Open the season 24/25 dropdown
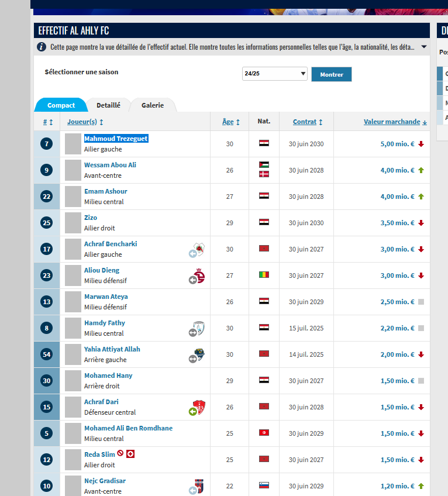Image resolution: width=448 pixels, height=496 pixels. (x=275, y=74)
